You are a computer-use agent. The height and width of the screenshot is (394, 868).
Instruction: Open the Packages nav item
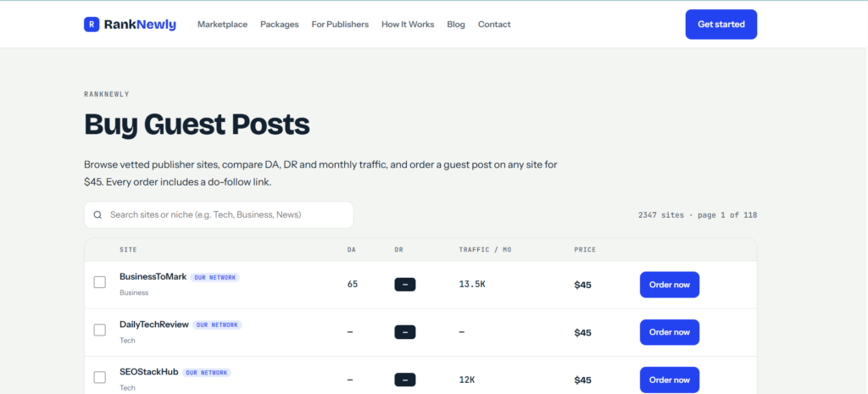(x=280, y=25)
